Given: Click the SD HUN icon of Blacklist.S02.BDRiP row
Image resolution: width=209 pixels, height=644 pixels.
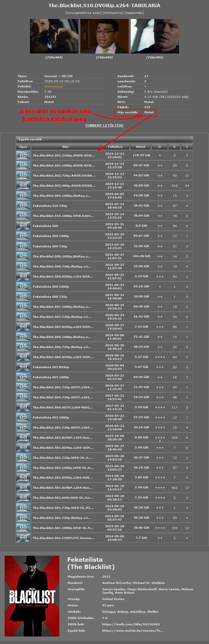Looking at the screenshot, I should 23,437.
